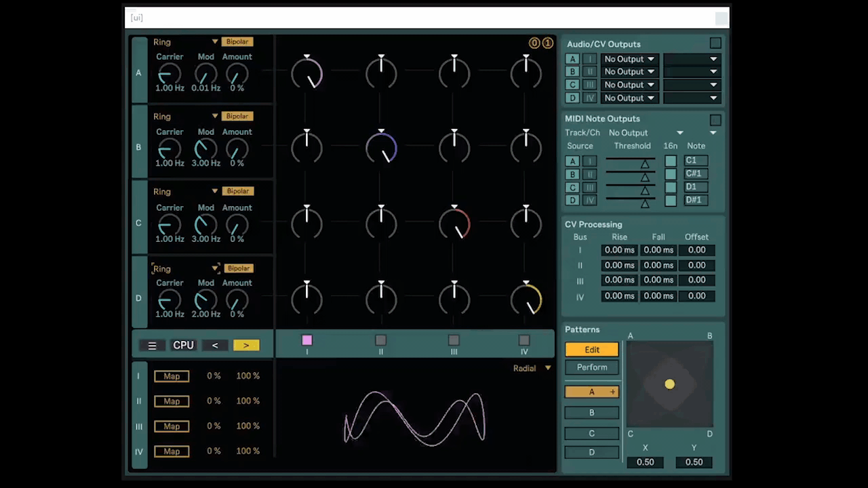The image size is (868, 488).
Task: Select pattern B in Patterns panel
Action: click(592, 412)
